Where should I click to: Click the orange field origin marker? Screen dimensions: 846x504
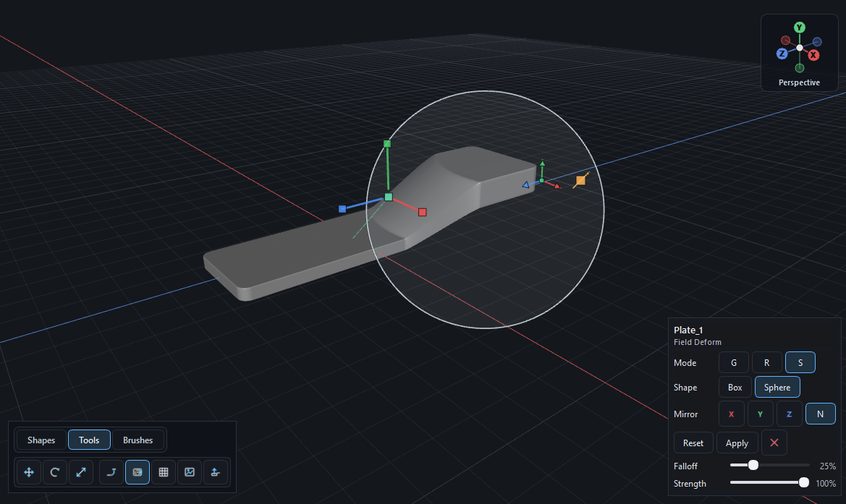pos(581,180)
